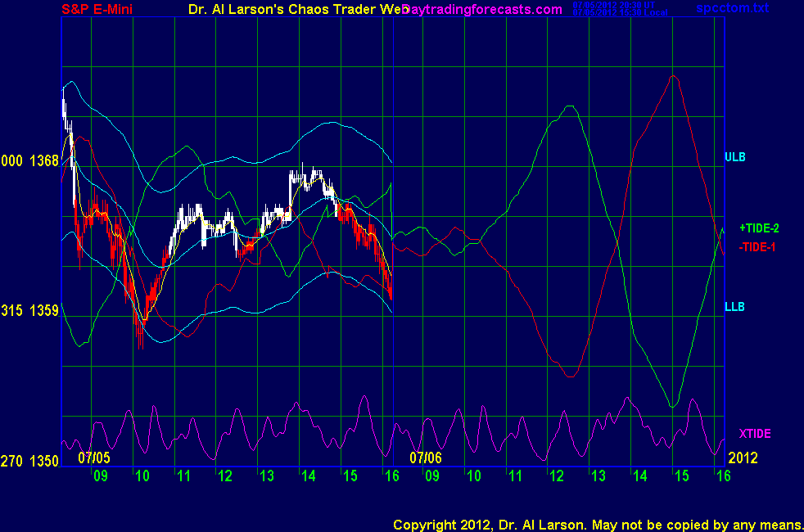
Task: Click the 07/06 date marker
Action: coord(426,458)
